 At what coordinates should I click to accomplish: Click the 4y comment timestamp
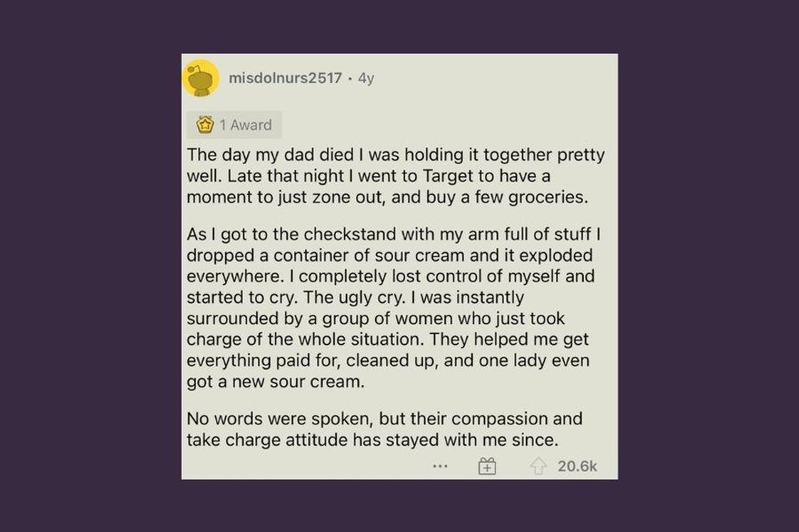tap(366, 79)
